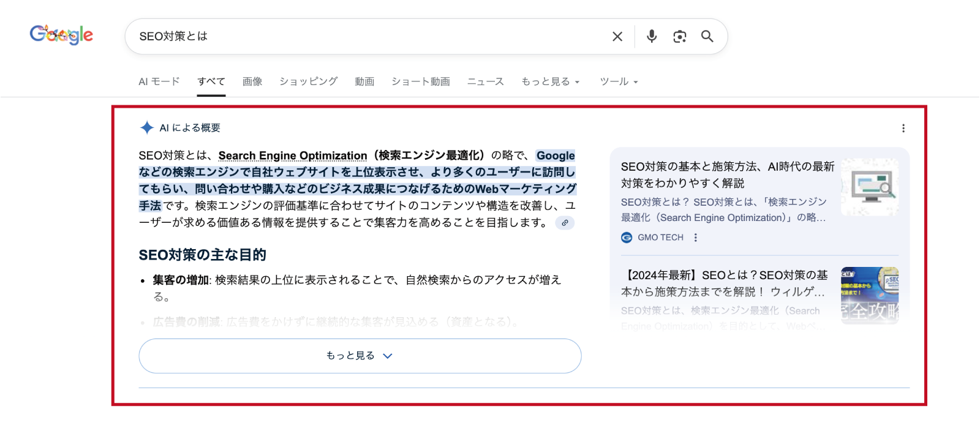
Task: Select the 画像 tab
Action: (x=252, y=81)
